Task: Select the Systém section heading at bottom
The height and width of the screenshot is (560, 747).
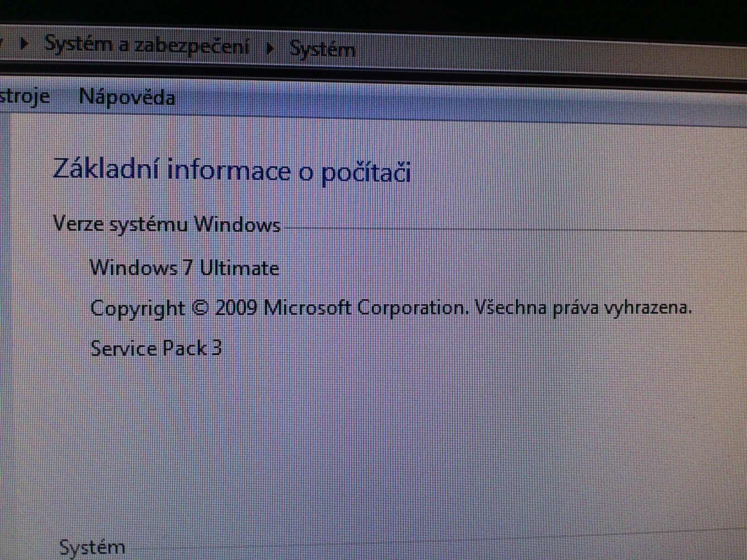Action: pyautogui.click(x=92, y=547)
